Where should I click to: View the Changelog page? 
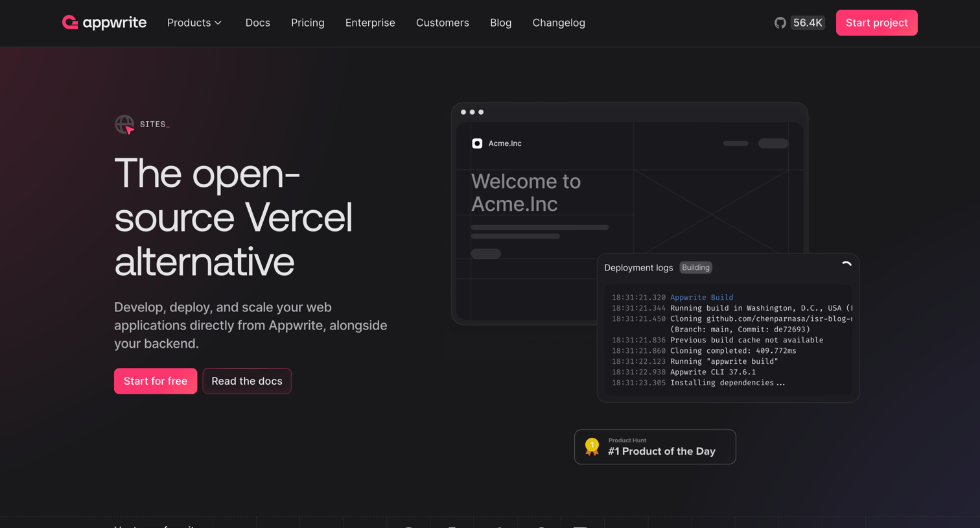[559, 23]
